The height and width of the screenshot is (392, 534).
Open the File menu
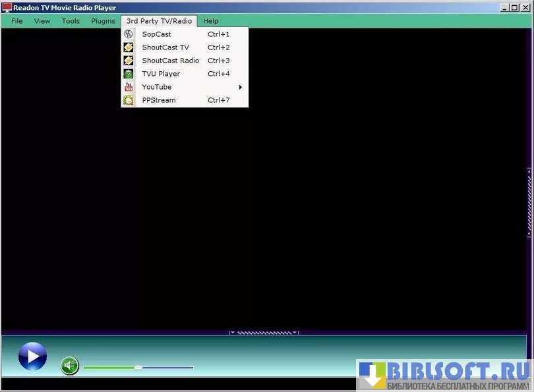point(17,21)
